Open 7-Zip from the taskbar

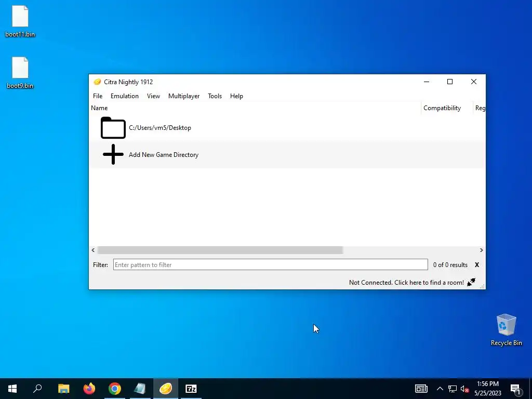(x=191, y=389)
